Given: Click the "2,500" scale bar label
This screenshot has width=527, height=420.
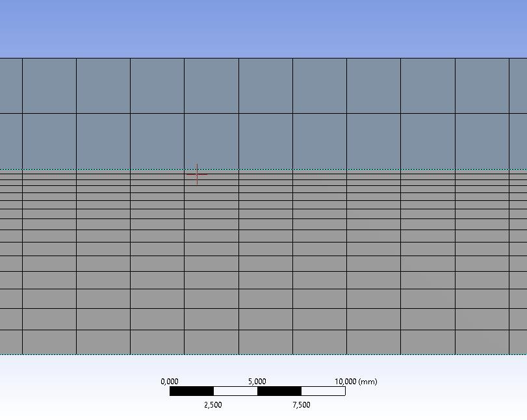Looking at the screenshot, I should click(213, 404).
